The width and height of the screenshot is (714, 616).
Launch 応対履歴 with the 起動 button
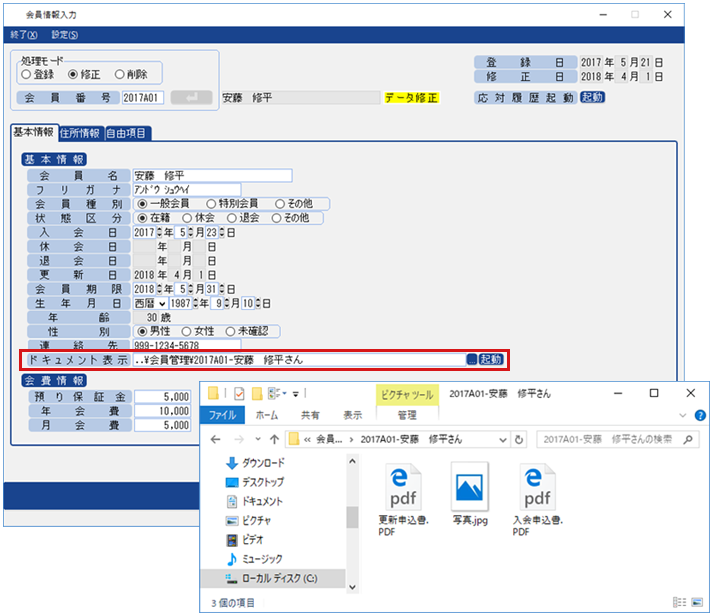pyautogui.click(x=592, y=97)
